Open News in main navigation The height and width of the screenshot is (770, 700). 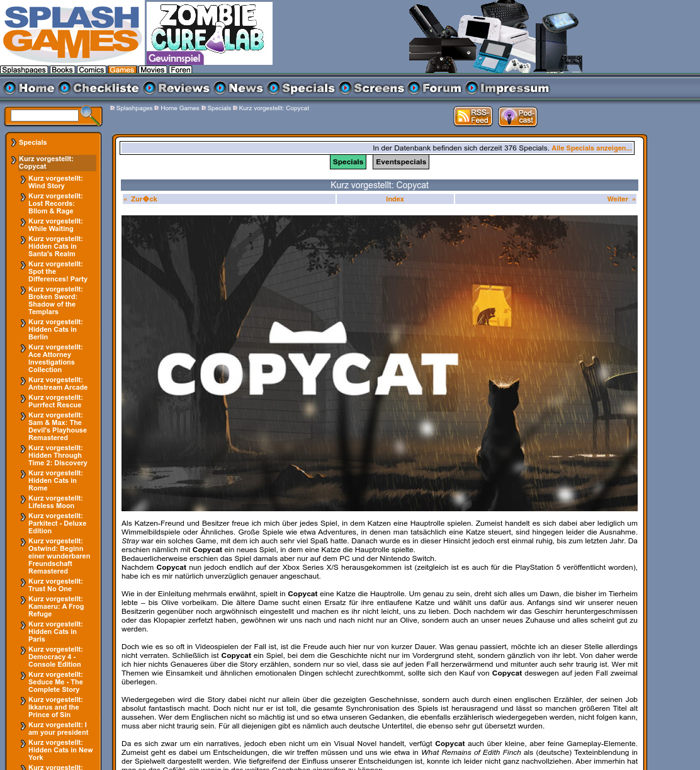point(239,88)
